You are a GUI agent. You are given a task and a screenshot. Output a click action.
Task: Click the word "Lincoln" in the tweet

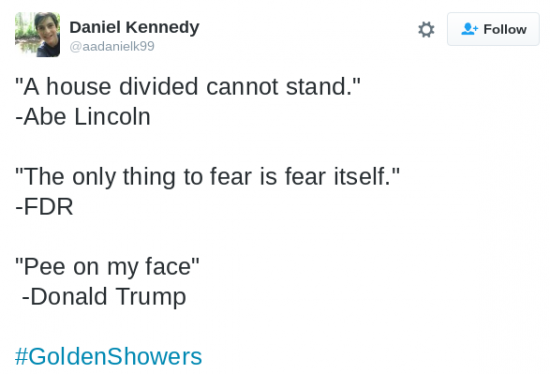click(112, 116)
